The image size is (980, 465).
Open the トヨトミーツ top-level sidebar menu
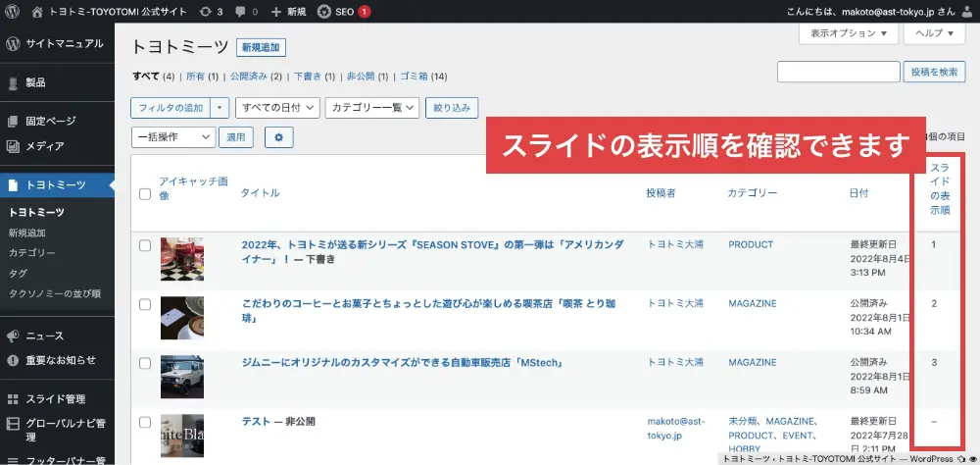[57, 185]
